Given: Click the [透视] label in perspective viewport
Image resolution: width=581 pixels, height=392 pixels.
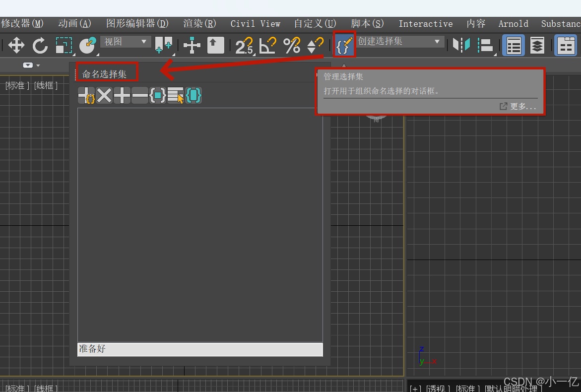Looking at the screenshot, I should click(438, 389).
